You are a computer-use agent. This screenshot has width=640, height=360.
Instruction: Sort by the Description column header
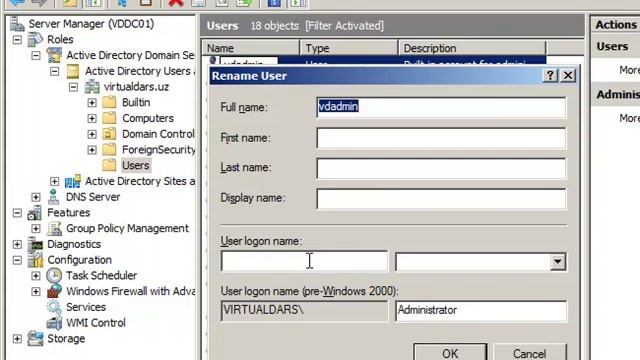coord(472,48)
